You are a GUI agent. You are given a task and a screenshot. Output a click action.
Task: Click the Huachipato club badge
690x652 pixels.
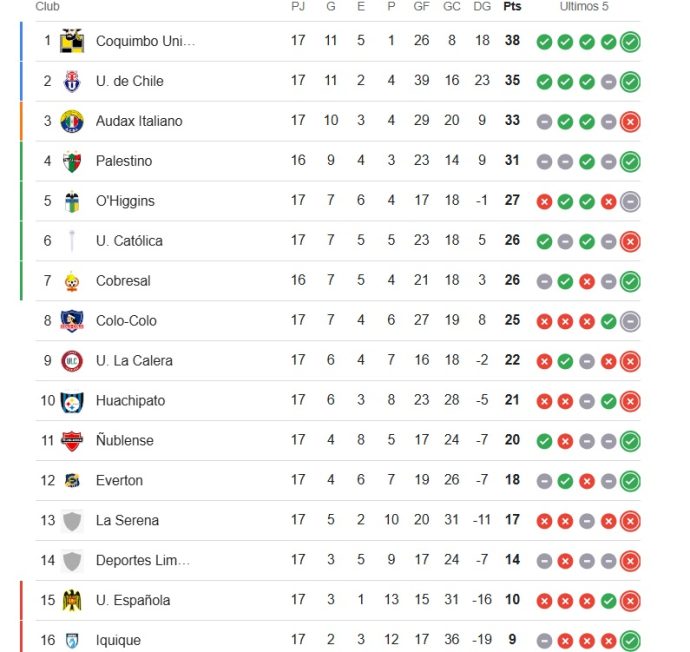[72, 401]
